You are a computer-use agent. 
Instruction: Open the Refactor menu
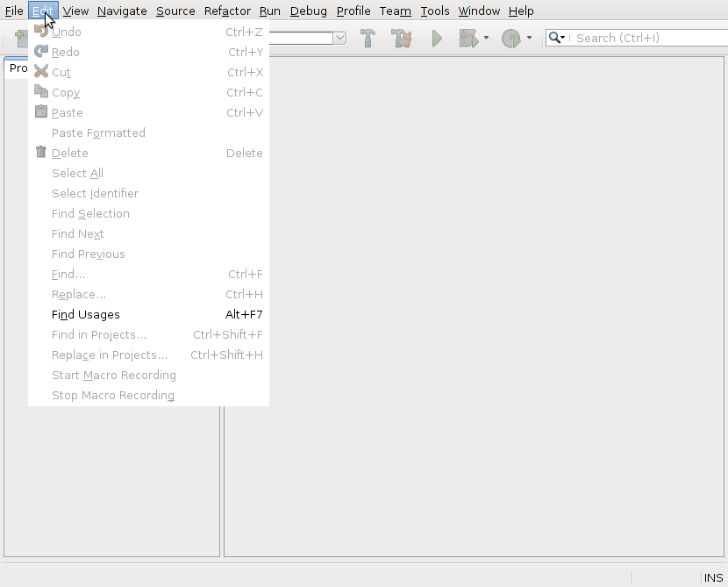227,11
